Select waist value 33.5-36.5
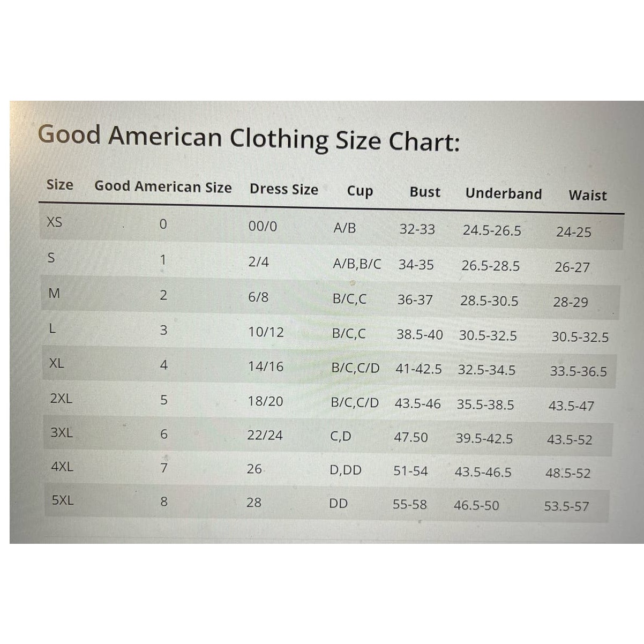 pos(579,371)
